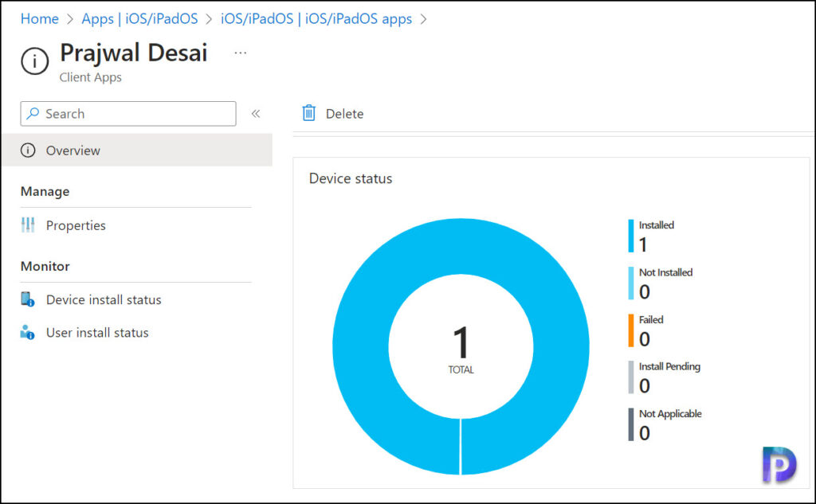Click the Delete button label
This screenshot has height=504, width=816.
tap(344, 114)
